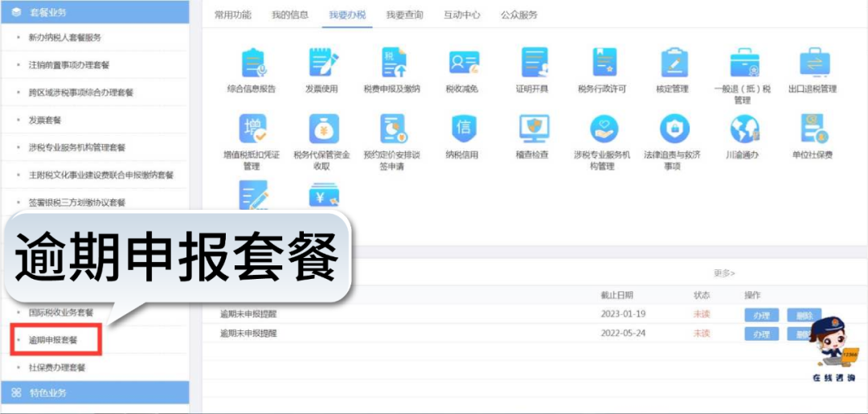Open the 出口退税管理 icon

tap(814, 63)
